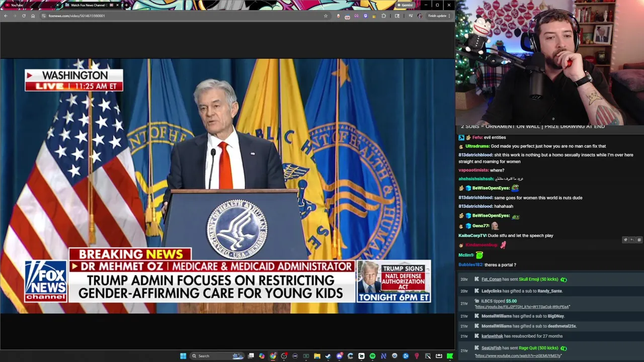Click the chat username KaibaCorpTV
The image size is (644, 362).
pyautogui.click(x=472, y=235)
